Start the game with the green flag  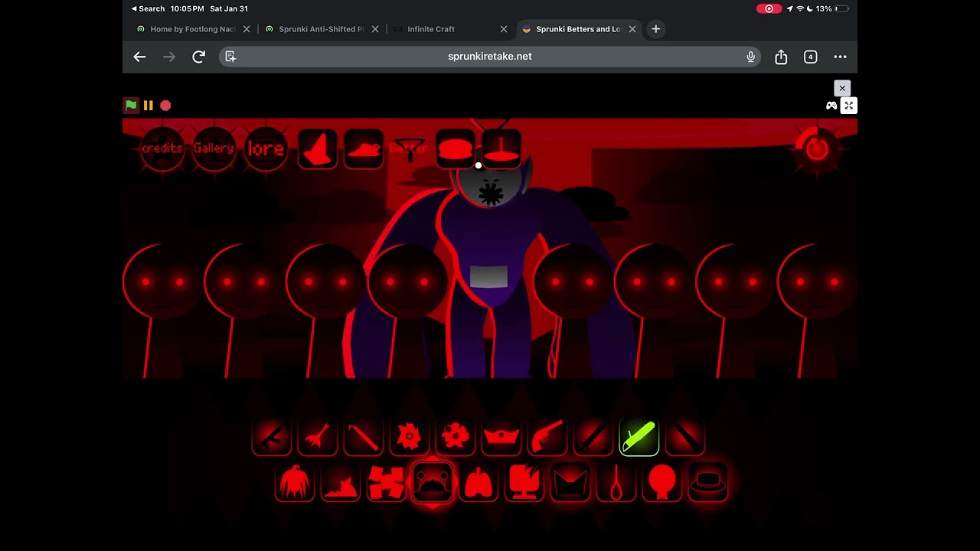(x=131, y=106)
